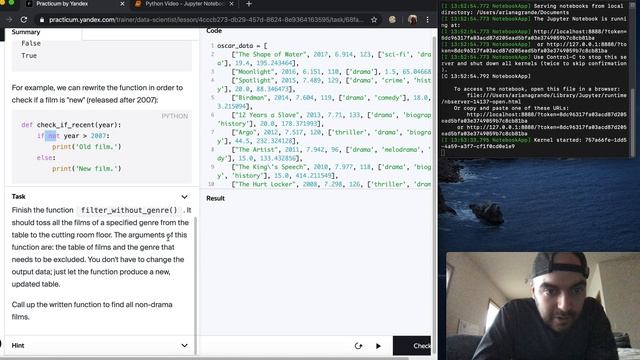Click the 'True' output line in Summary

pos(29,56)
